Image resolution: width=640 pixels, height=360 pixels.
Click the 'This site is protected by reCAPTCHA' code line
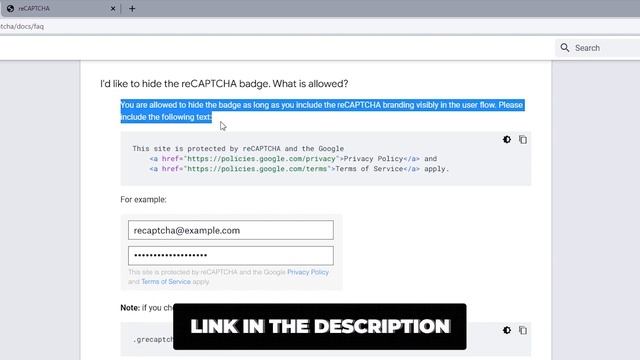click(x=238, y=149)
